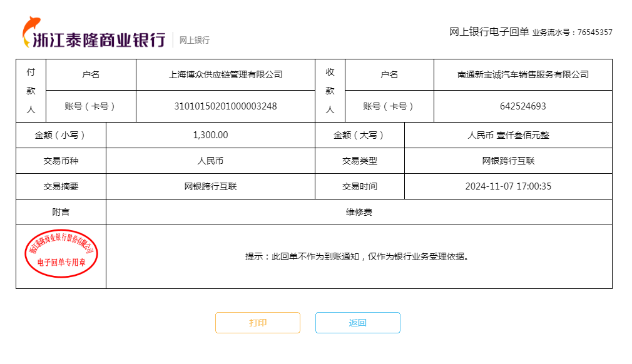Click the amount value 1,300.00
632x364 pixels.
pyautogui.click(x=210, y=135)
